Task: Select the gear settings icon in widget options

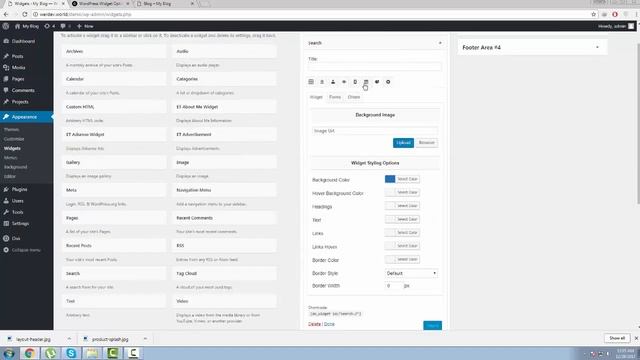Action: [x=388, y=82]
